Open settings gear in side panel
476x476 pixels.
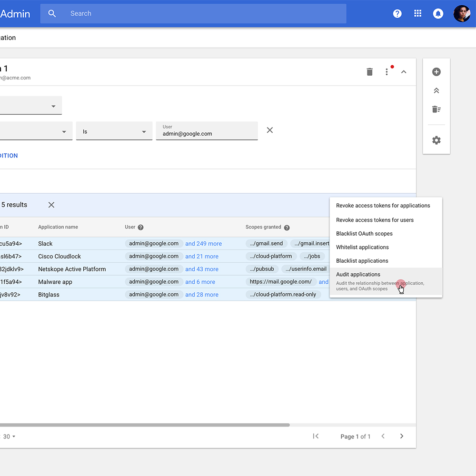click(x=436, y=140)
